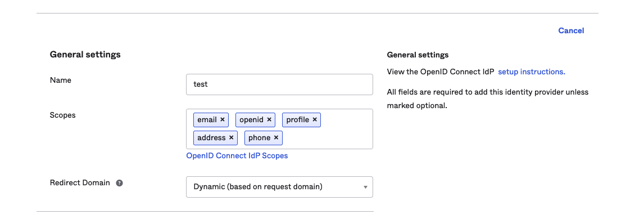Click 'All fields are required' help text
The width and height of the screenshot is (644, 223).
coord(488,99)
